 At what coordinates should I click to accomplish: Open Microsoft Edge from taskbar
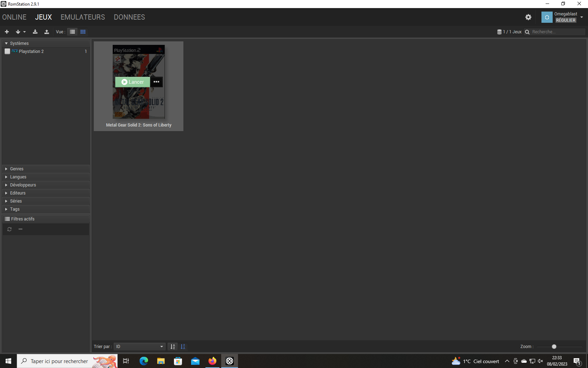tap(144, 361)
